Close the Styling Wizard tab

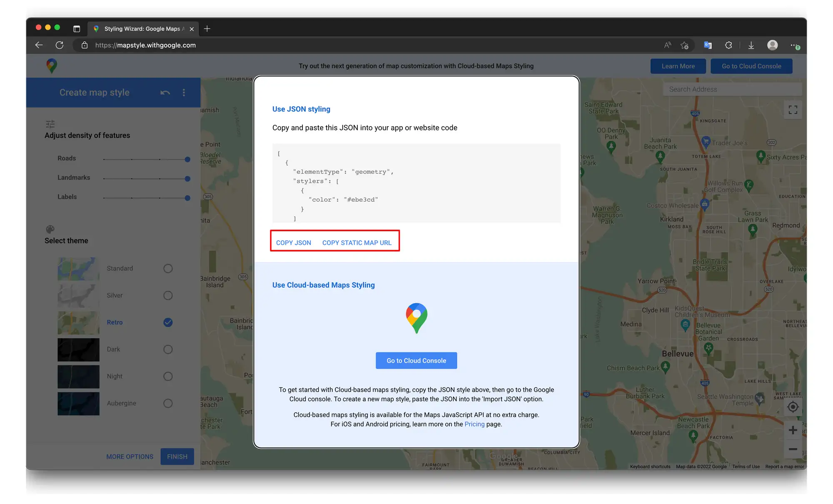click(192, 29)
